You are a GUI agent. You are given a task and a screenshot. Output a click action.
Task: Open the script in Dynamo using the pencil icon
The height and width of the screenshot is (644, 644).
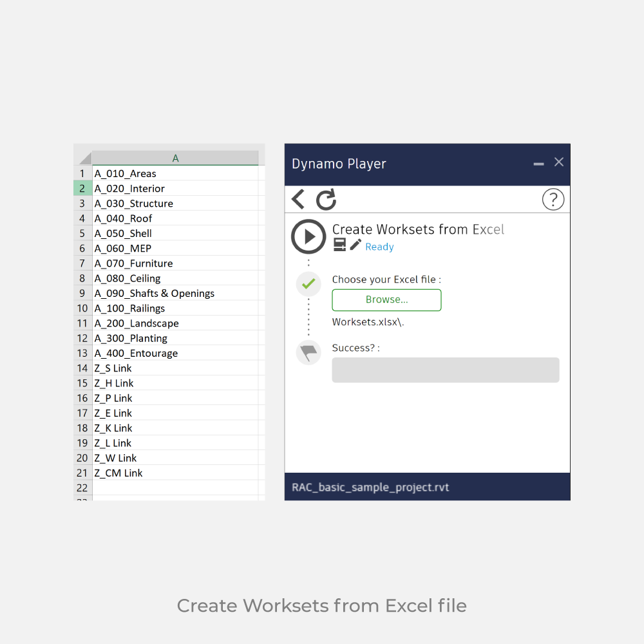(355, 245)
